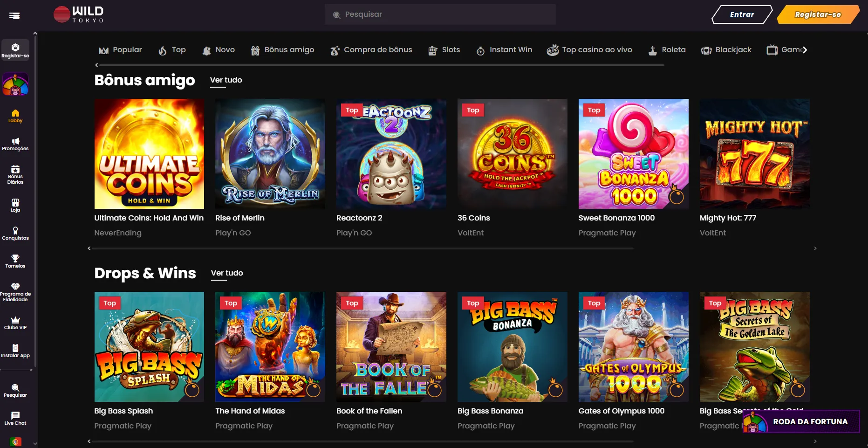Open the Loja shop icon
This screenshot has height=448, width=868.
pos(15,205)
